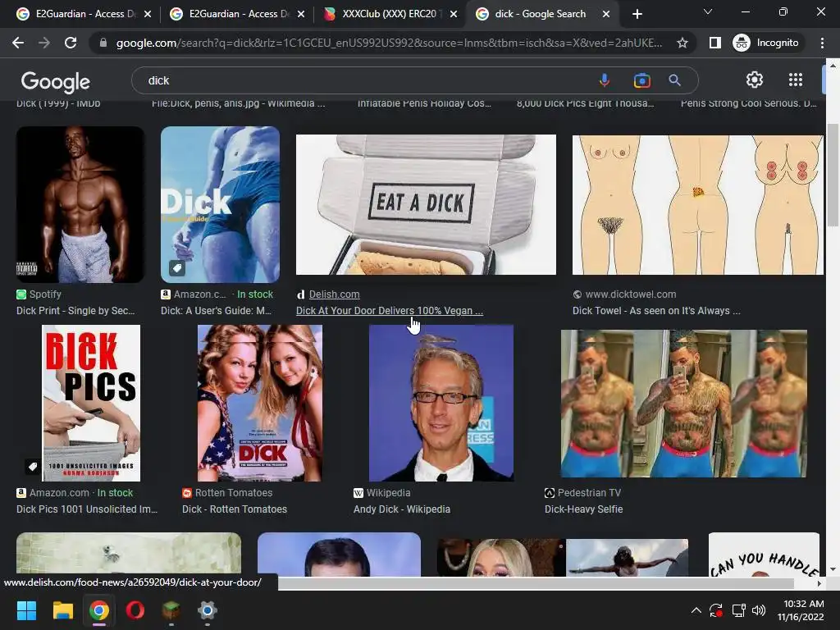This screenshot has width=840, height=630.
Task: Open the Chrome side panel icon
Action: 714,43
